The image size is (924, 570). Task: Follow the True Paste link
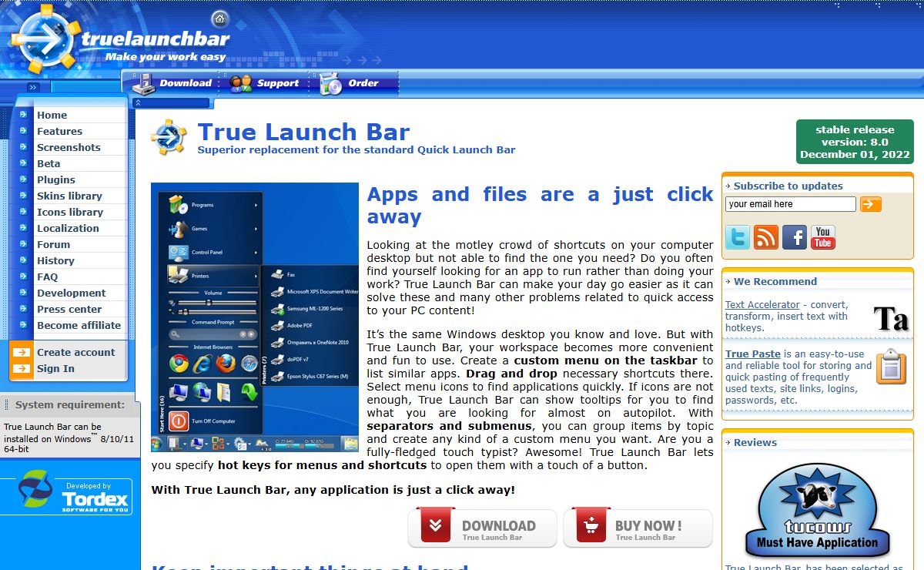[x=753, y=354]
